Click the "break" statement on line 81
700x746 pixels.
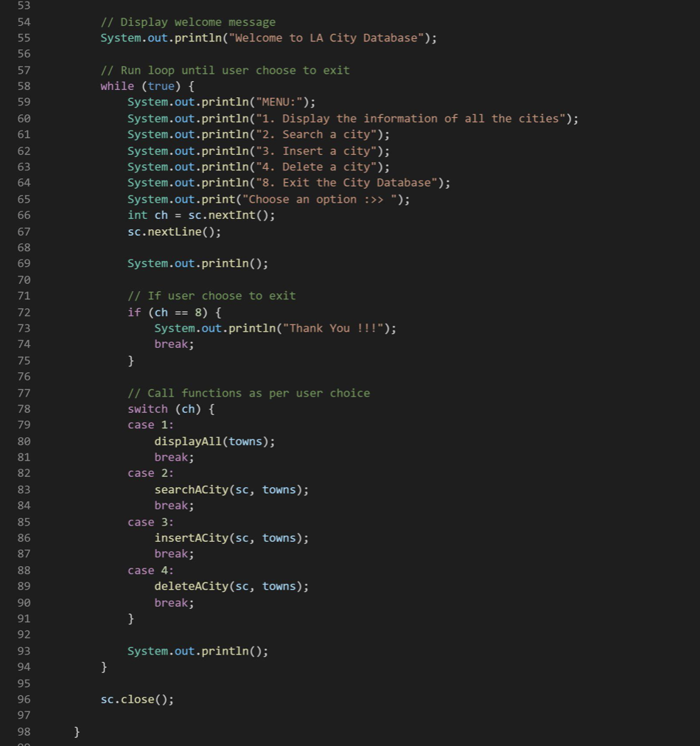tap(174, 457)
